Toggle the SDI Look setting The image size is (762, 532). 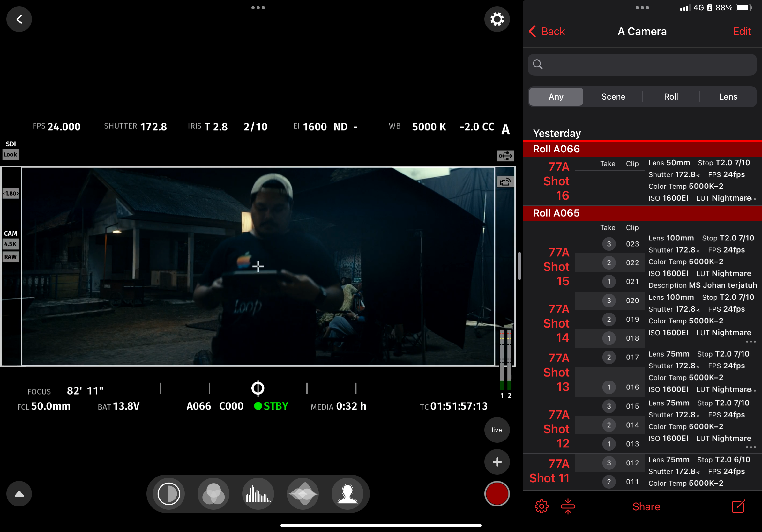point(11,154)
